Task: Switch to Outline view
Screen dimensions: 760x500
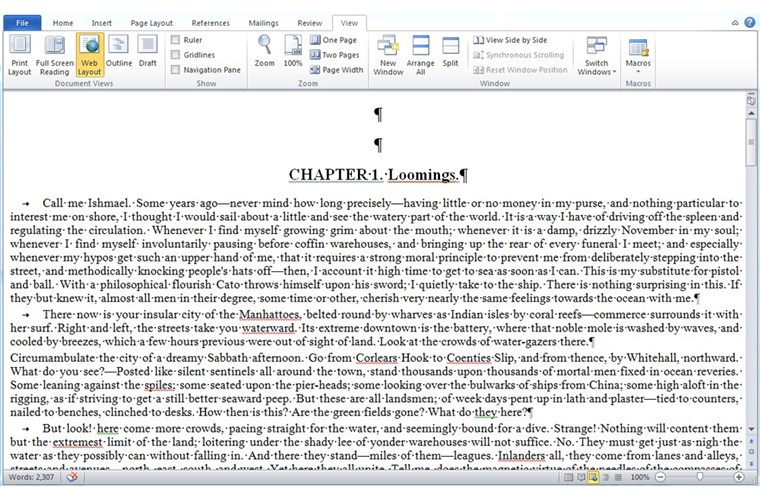Action: click(x=119, y=51)
